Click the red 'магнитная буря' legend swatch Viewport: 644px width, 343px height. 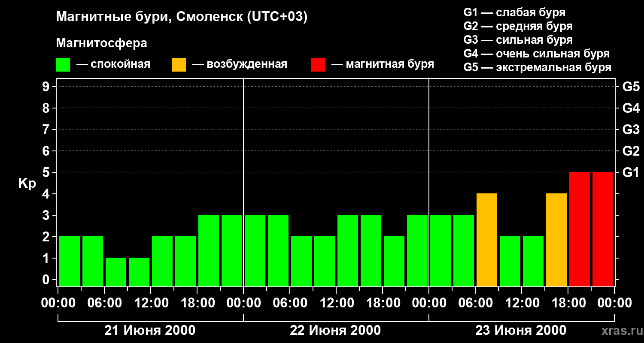tap(318, 65)
